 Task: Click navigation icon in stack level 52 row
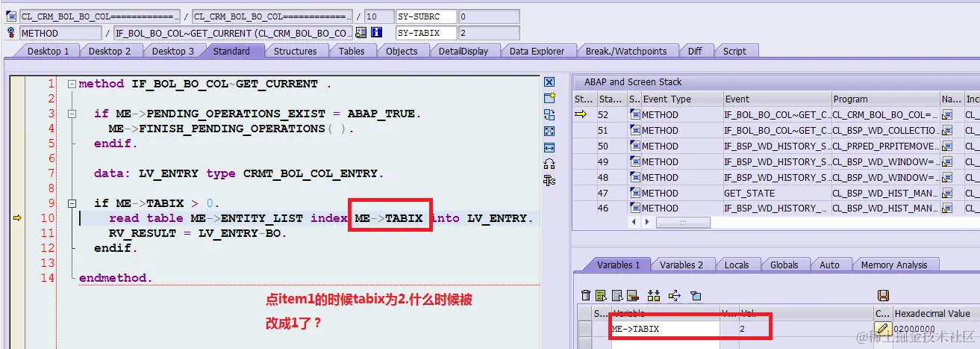click(x=947, y=114)
